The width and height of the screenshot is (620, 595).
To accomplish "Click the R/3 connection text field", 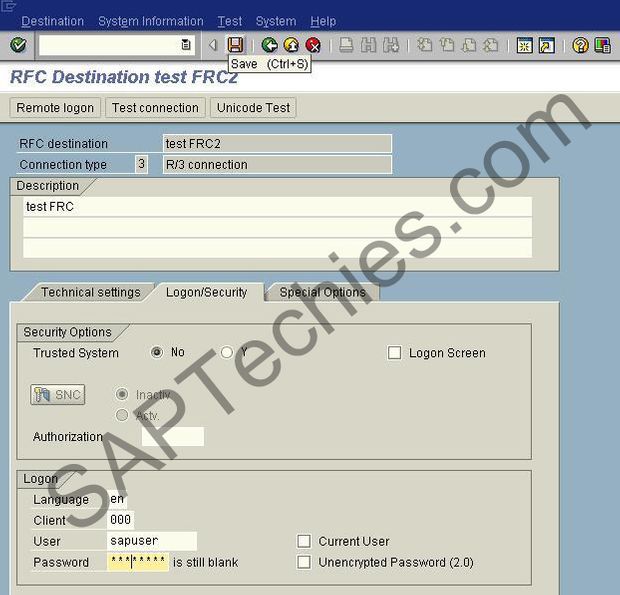I will 277,164.
